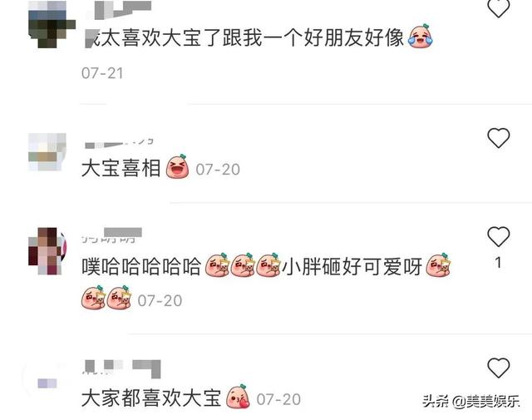
Task: Click the laughing emoji after 大宝喜相
Action: coord(177,166)
